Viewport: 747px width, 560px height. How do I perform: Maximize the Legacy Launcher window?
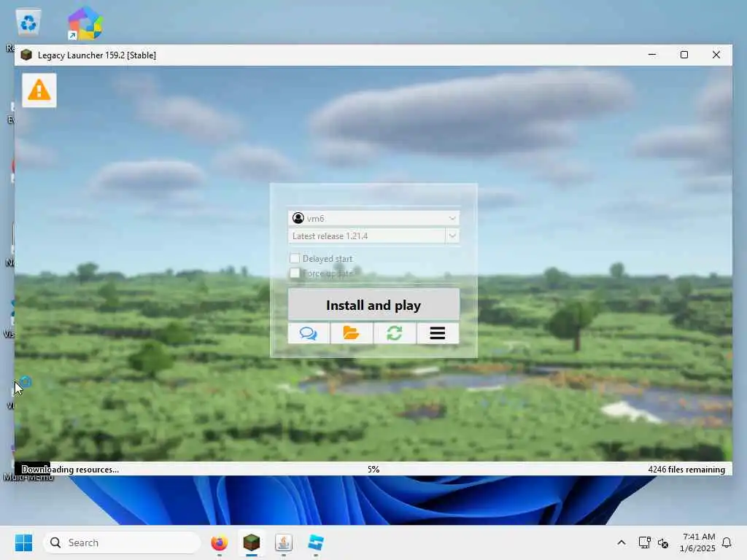684,55
